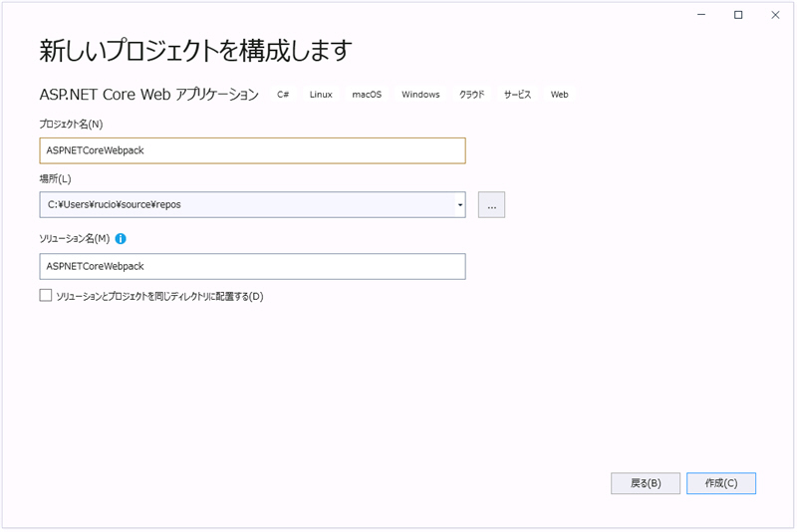Screen dimensions: 797x532
Task: Click the 戻る(B) button
Action: [646, 483]
